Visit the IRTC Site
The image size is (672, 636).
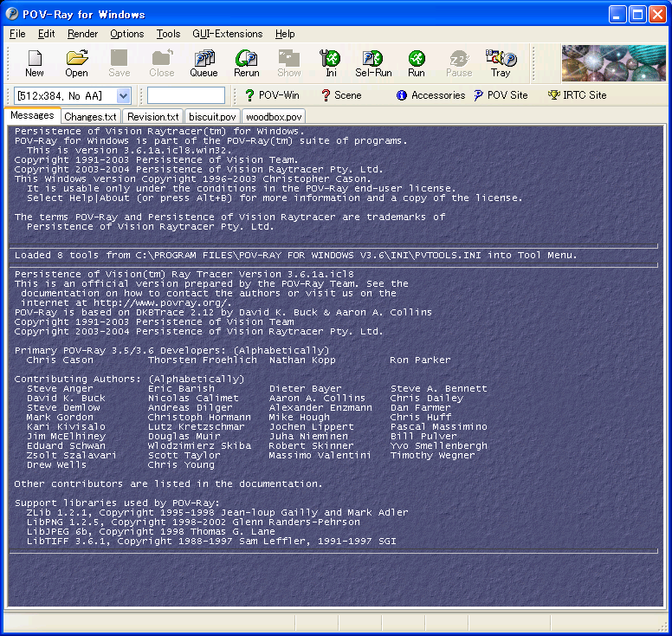[578, 95]
